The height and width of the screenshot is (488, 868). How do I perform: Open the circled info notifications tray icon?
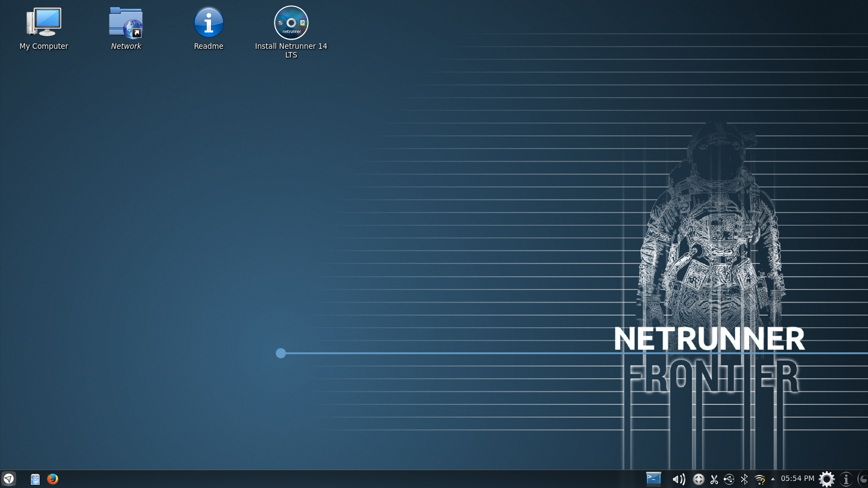pos(845,479)
